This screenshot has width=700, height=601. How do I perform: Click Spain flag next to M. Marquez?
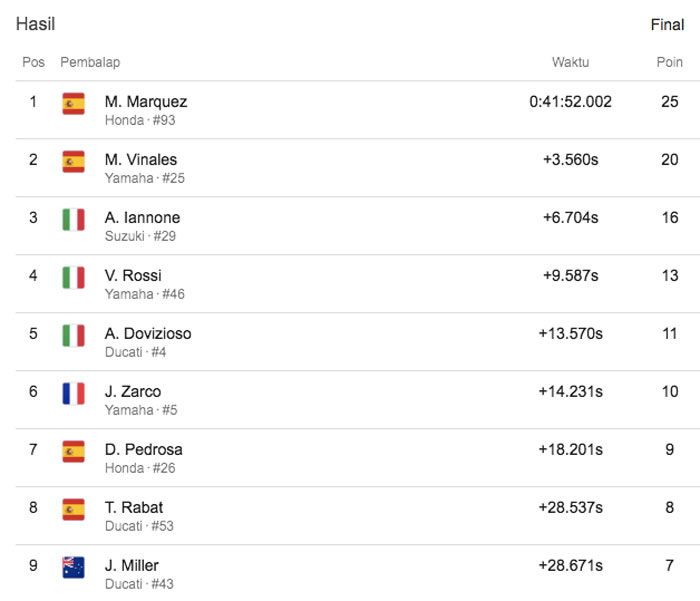(73, 104)
